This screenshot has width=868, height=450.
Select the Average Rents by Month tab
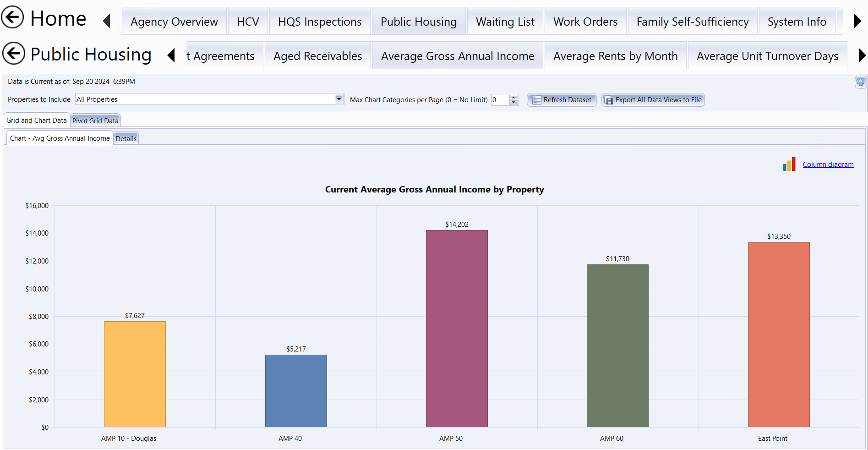(x=615, y=56)
